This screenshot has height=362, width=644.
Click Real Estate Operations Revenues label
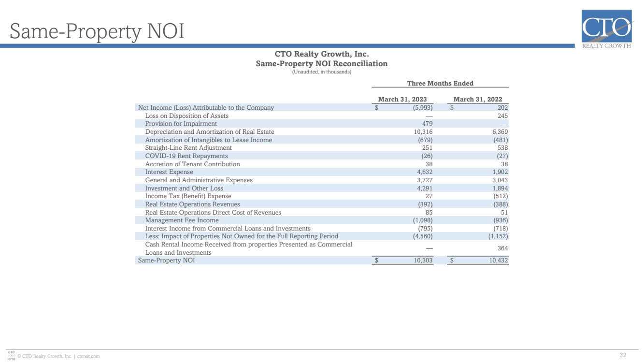[193, 204]
